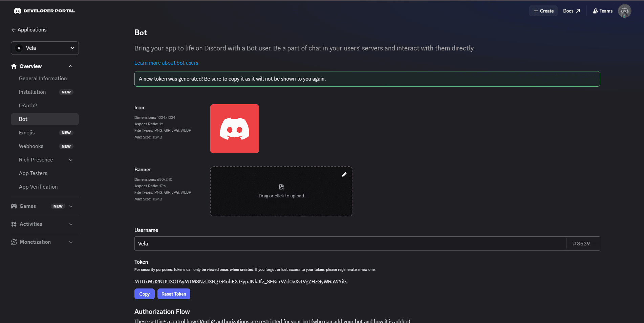
Task: Expand the Activities section chevron
Action: (71, 224)
